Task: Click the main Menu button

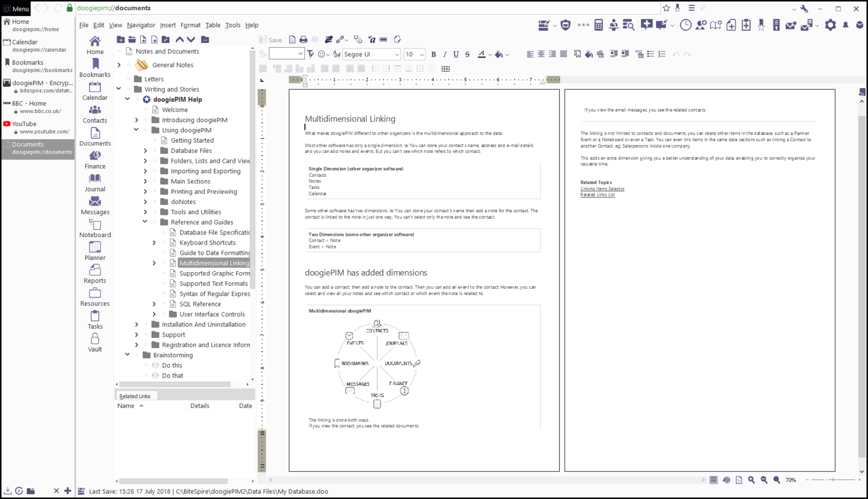Action: [16, 9]
